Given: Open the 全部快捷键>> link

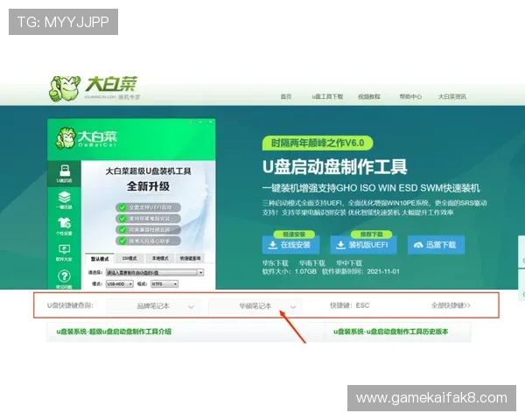Looking at the screenshot, I should tap(451, 305).
